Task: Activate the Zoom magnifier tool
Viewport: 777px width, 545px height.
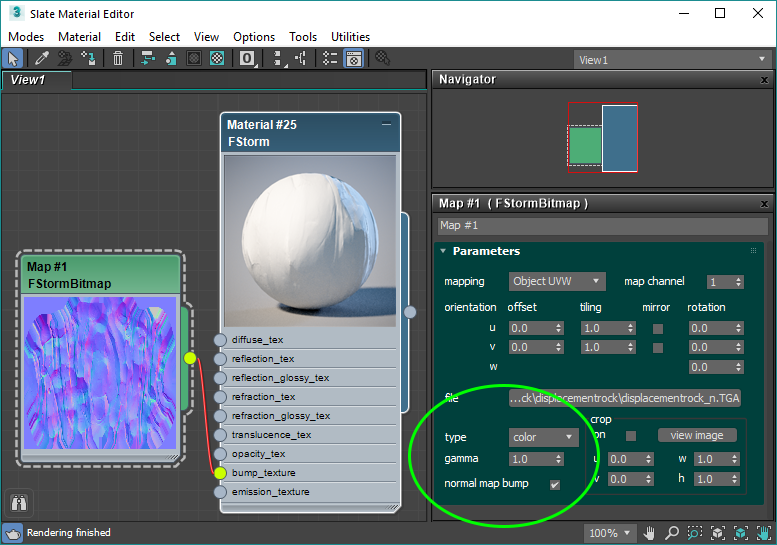Action: tap(671, 533)
